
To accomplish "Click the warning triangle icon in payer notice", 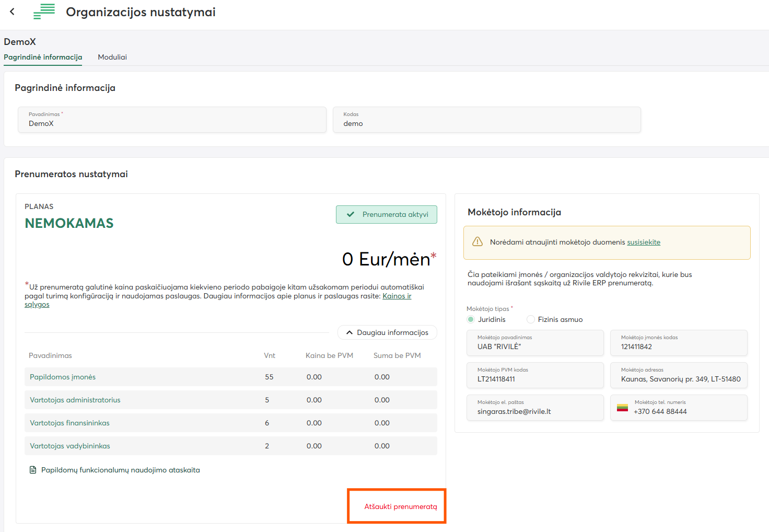I will tap(477, 242).
